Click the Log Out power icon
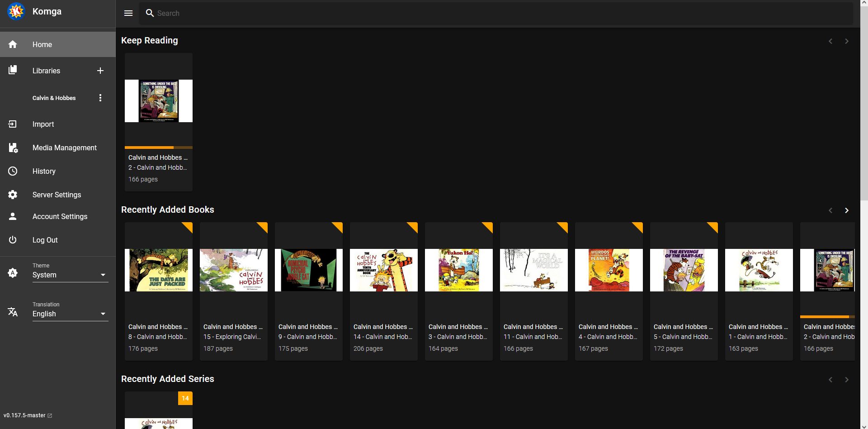Image resolution: width=868 pixels, height=429 pixels. pyautogui.click(x=13, y=240)
